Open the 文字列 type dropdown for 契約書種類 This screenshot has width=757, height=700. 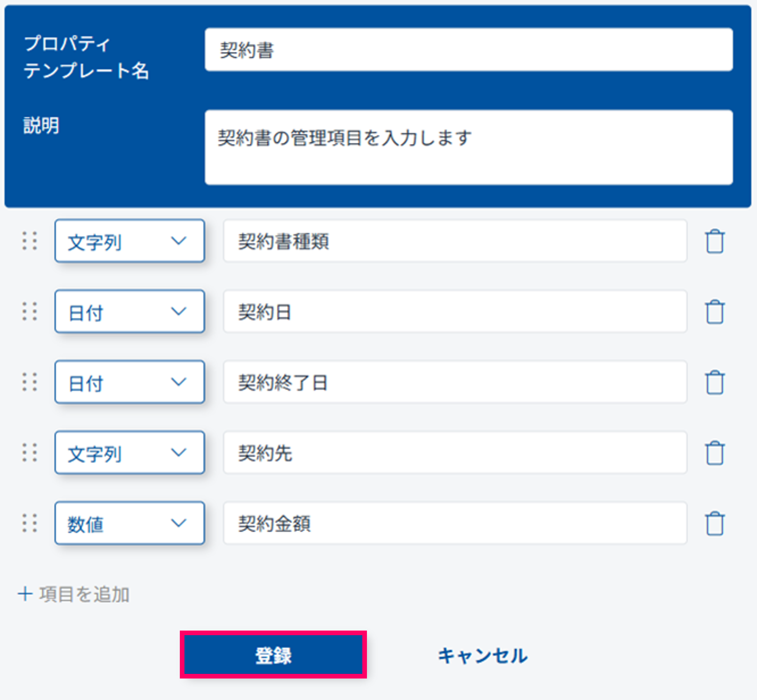tap(130, 241)
